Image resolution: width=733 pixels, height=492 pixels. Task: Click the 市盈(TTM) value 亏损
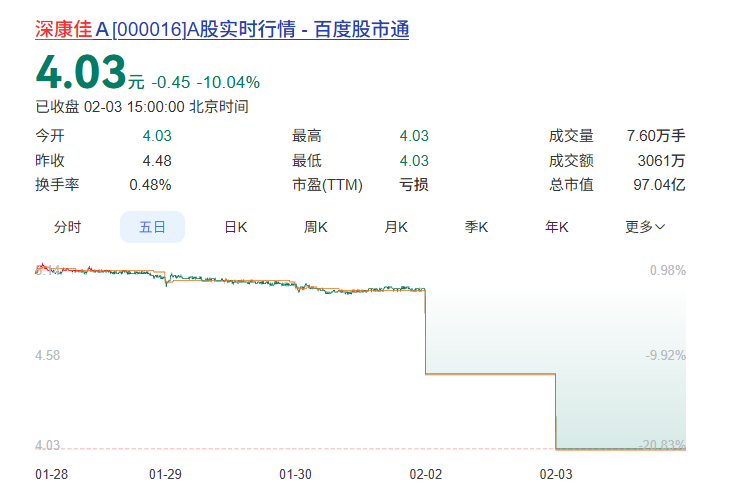pyautogui.click(x=414, y=185)
